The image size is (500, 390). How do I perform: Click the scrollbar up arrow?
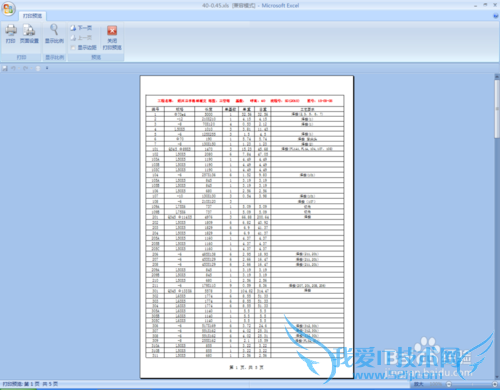point(497,77)
